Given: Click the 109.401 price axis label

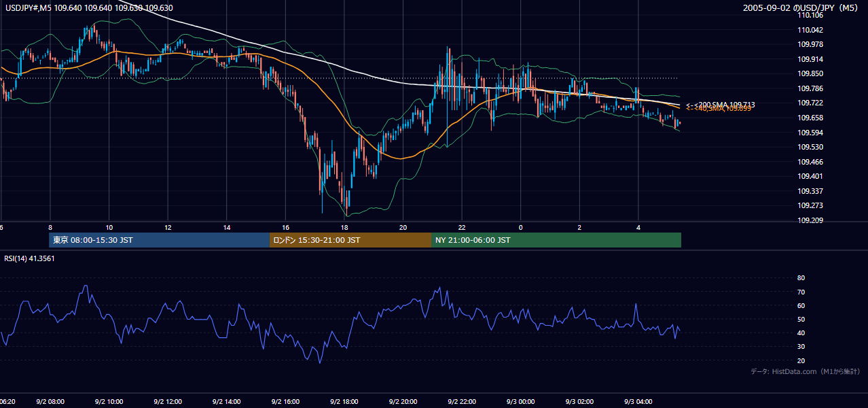Looking at the screenshot, I should point(812,176).
